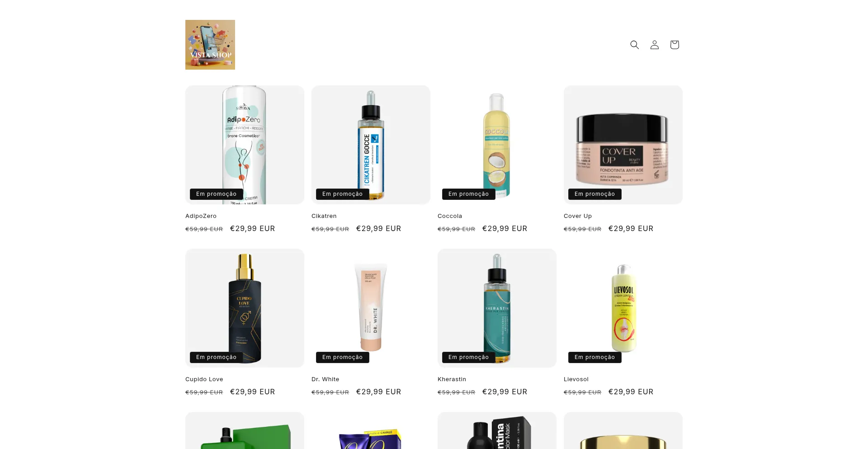868x449 pixels.
Task: Click the Cupido Love title link
Action: click(x=204, y=379)
